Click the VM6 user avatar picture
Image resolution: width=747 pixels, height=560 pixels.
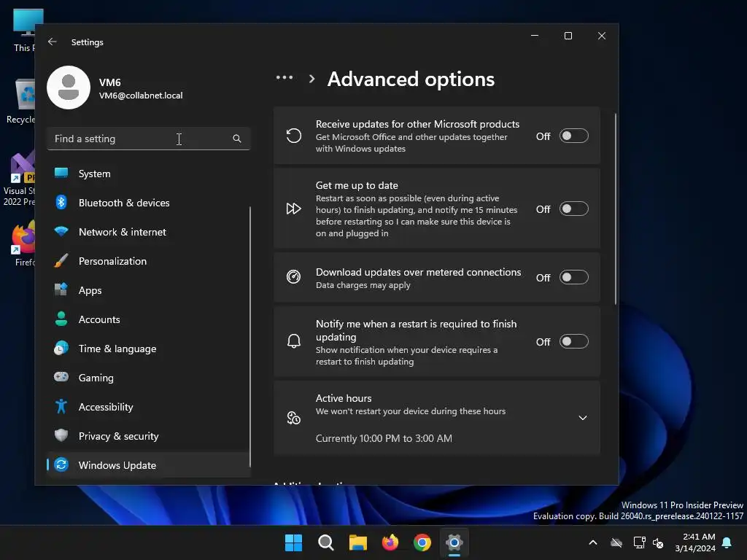click(69, 87)
